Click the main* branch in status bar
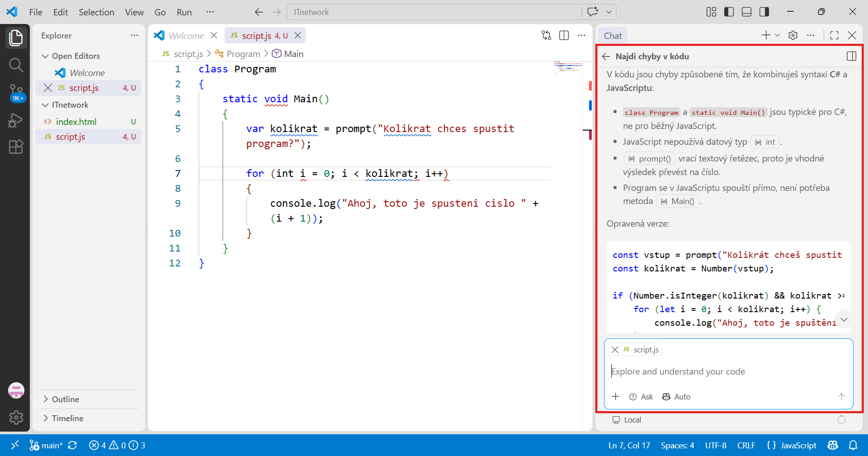The image size is (868, 456). click(x=47, y=445)
